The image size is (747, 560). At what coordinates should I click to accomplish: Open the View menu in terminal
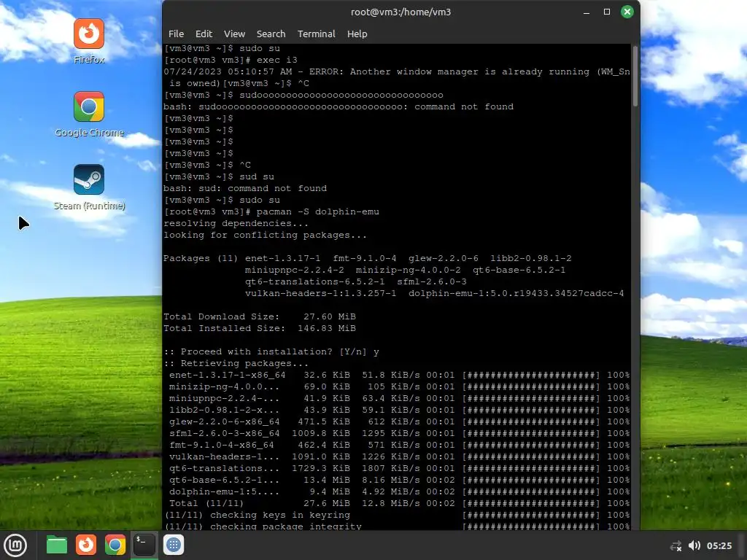click(234, 34)
